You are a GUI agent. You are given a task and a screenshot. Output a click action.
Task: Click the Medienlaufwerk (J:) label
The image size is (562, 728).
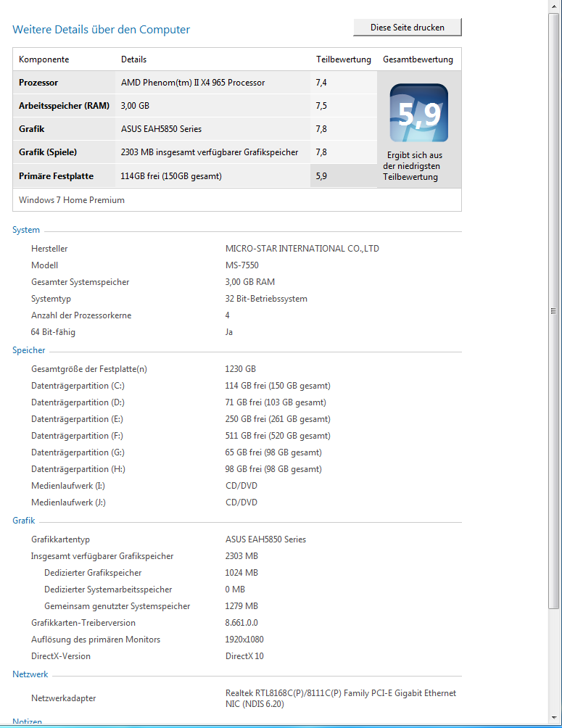tap(68, 502)
